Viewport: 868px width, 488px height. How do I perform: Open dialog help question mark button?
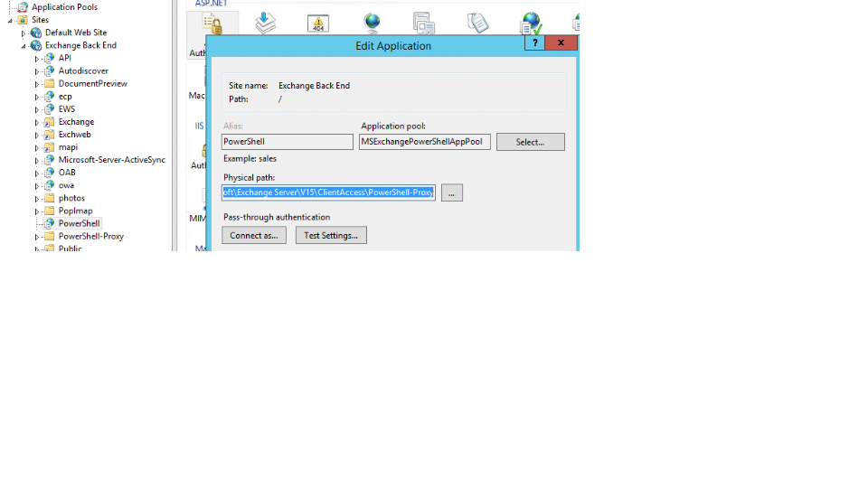534,42
